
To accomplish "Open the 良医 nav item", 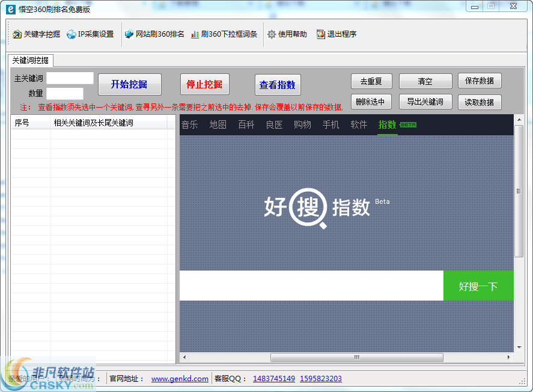I will 275,125.
